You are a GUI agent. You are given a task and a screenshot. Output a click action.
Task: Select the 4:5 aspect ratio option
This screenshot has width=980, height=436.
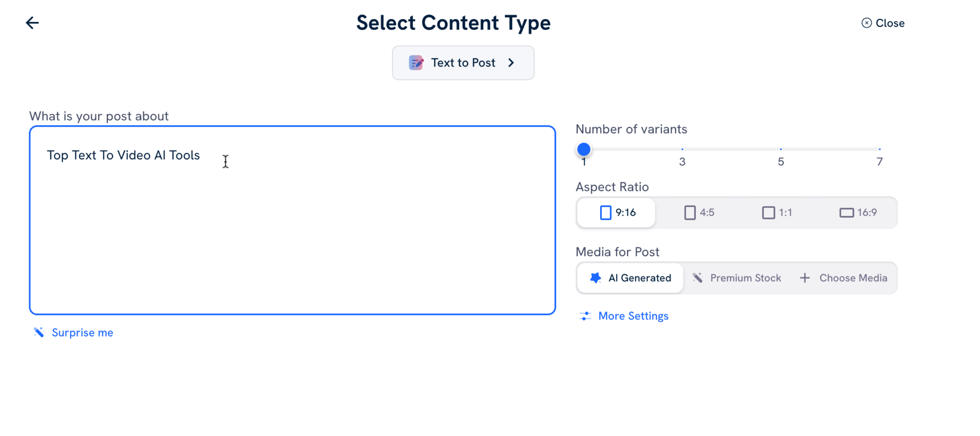pos(699,212)
